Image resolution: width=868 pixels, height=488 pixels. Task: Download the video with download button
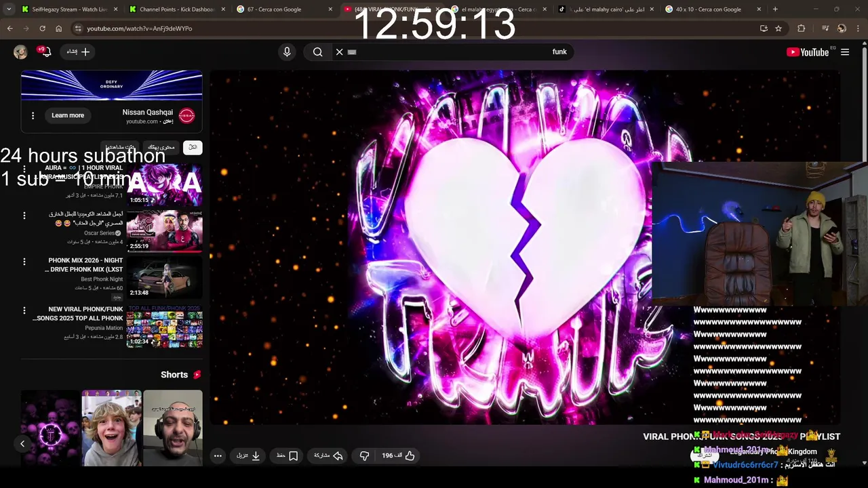[248, 455]
